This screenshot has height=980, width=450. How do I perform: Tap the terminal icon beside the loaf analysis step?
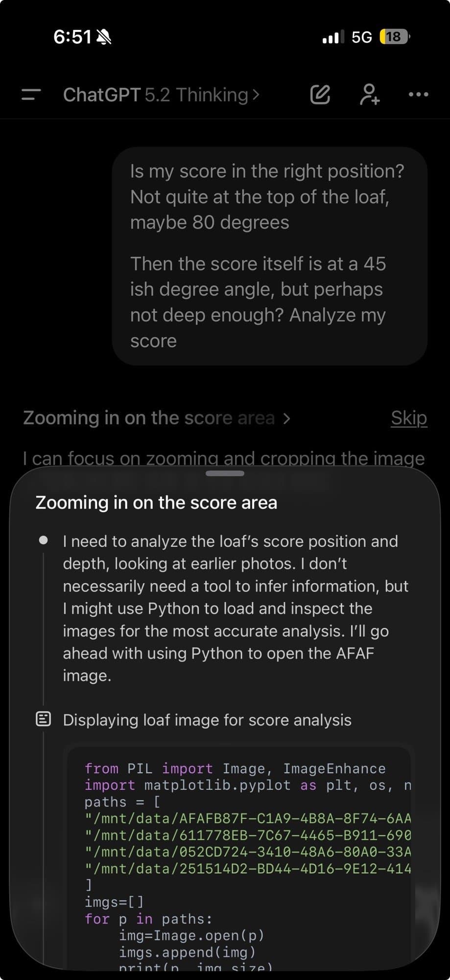44,719
